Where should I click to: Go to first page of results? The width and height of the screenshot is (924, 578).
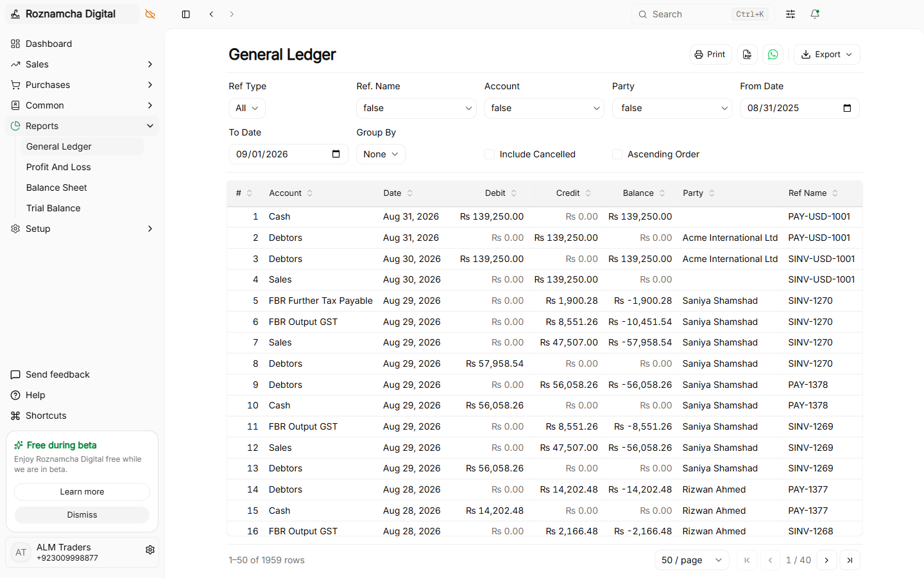click(x=747, y=560)
